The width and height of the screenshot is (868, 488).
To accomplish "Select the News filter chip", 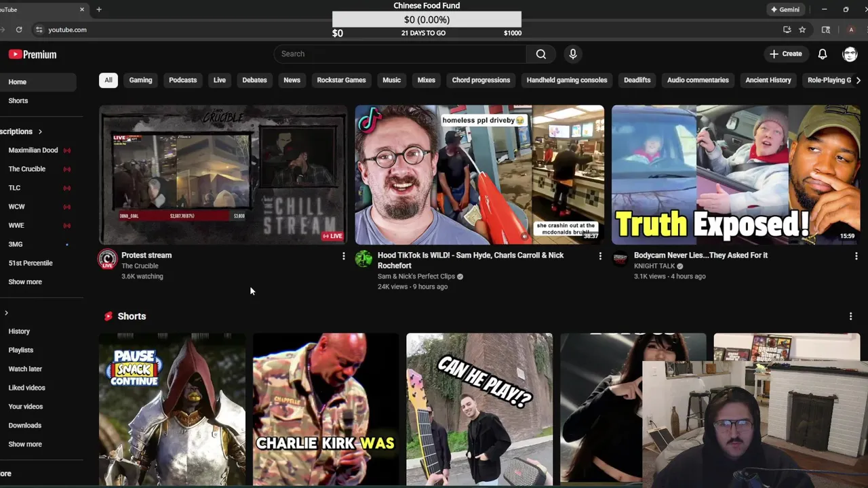I will point(292,80).
